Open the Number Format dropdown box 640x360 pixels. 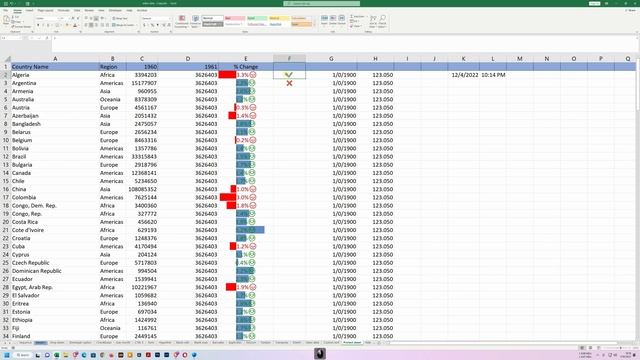tap(156, 18)
